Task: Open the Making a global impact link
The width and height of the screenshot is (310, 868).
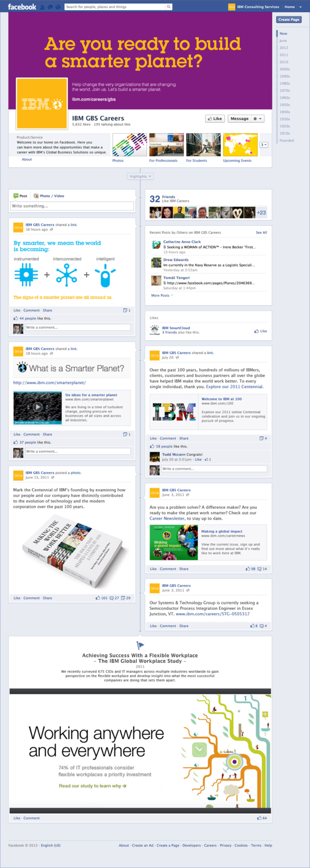Action: [x=222, y=531]
